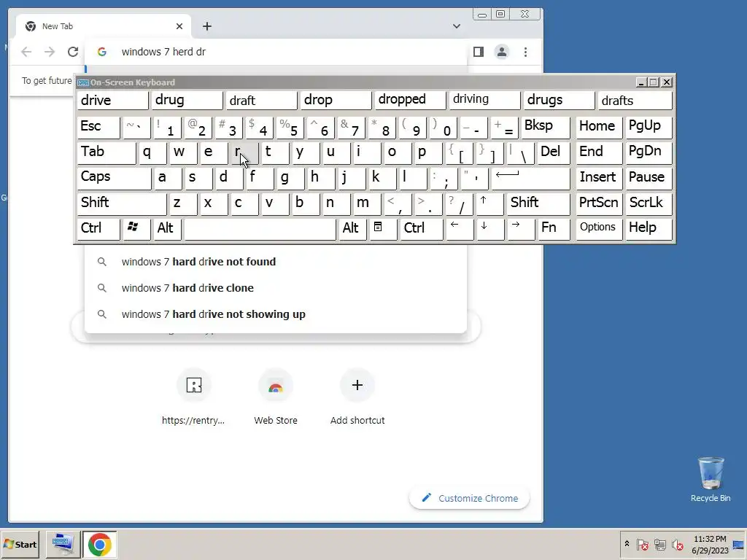Hit the Bksp key

546,127
